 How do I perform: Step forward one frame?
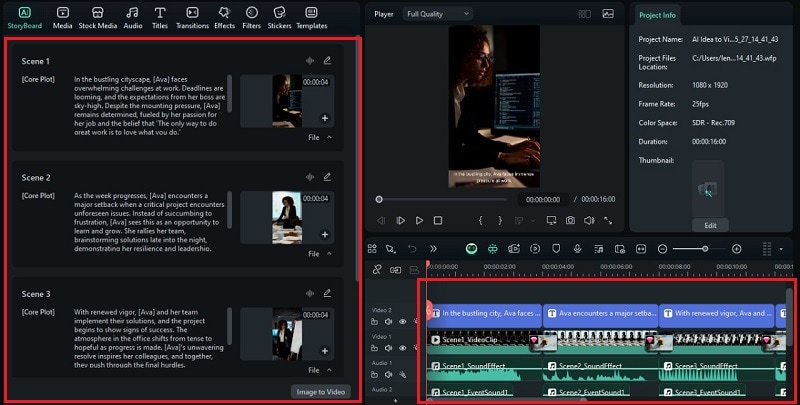coord(401,220)
